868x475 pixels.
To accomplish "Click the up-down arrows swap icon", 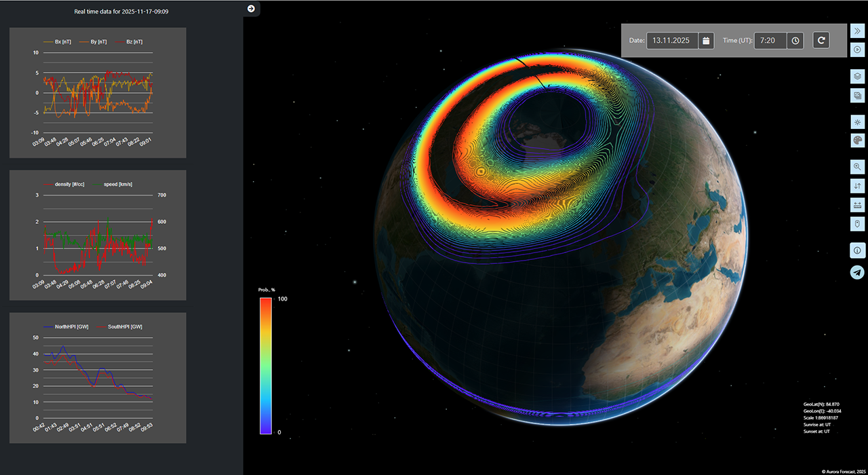I will pyautogui.click(x=857, y=185).
